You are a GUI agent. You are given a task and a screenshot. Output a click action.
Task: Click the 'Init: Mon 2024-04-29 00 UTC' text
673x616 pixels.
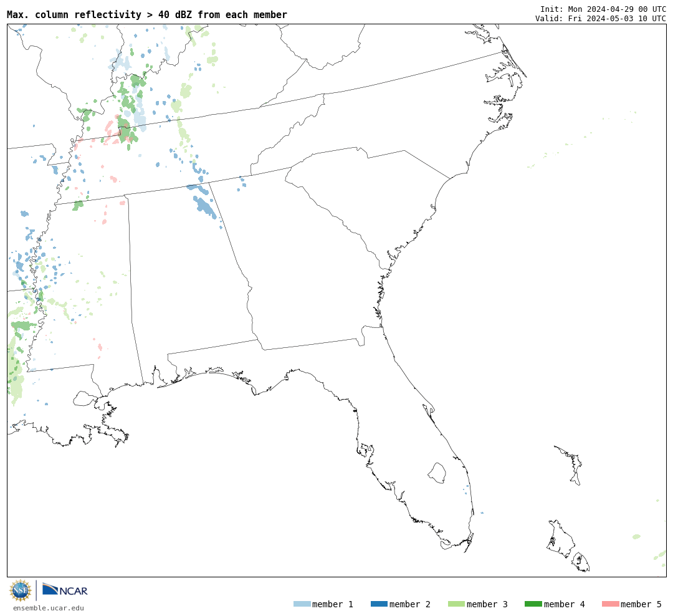click(x=603, y=9)
